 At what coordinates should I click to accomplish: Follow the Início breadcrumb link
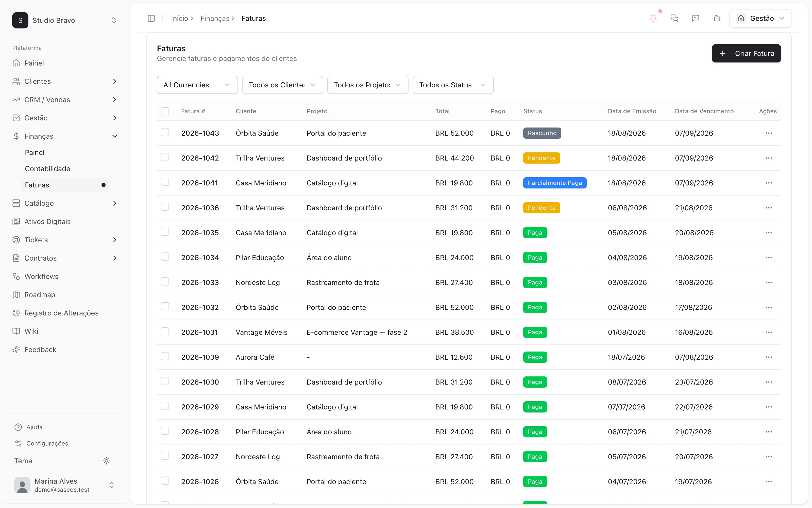coord(179,19)
